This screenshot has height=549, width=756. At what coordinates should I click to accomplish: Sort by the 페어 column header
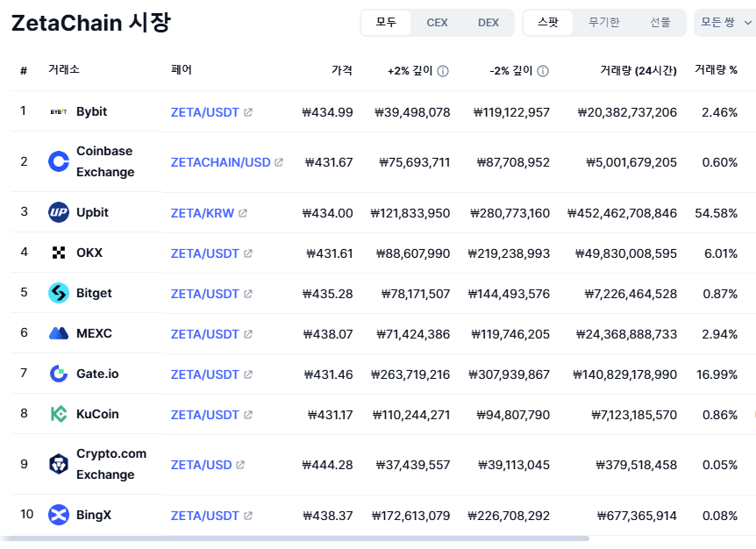182,70
